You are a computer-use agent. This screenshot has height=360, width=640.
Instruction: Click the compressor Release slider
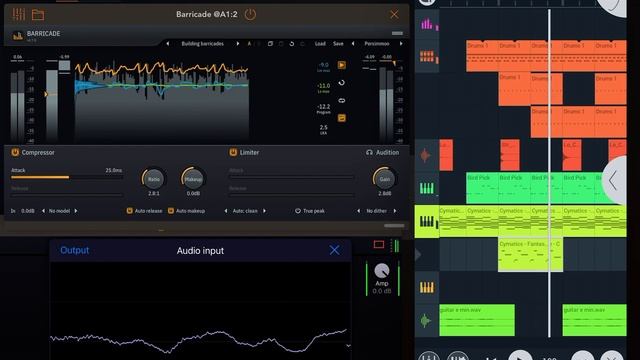click(67, 195)
